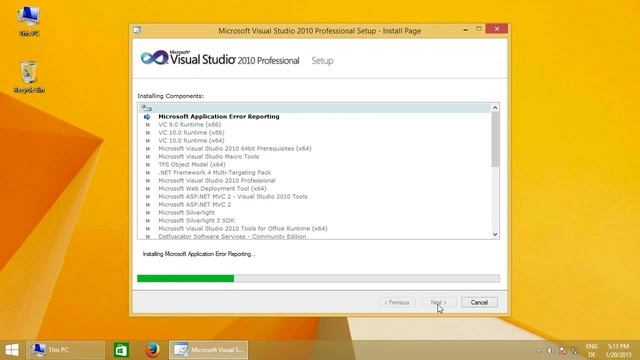Open the network icon in system tray
This screenshot has width=640, height=360.
pos(575,350)
